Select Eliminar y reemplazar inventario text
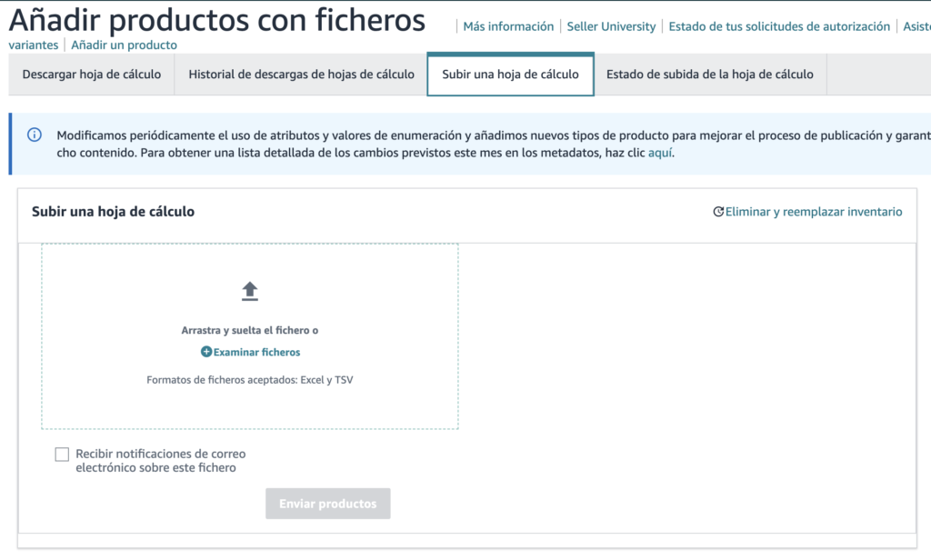The height and width of the screenshot is (560, 931). (814, 212)
